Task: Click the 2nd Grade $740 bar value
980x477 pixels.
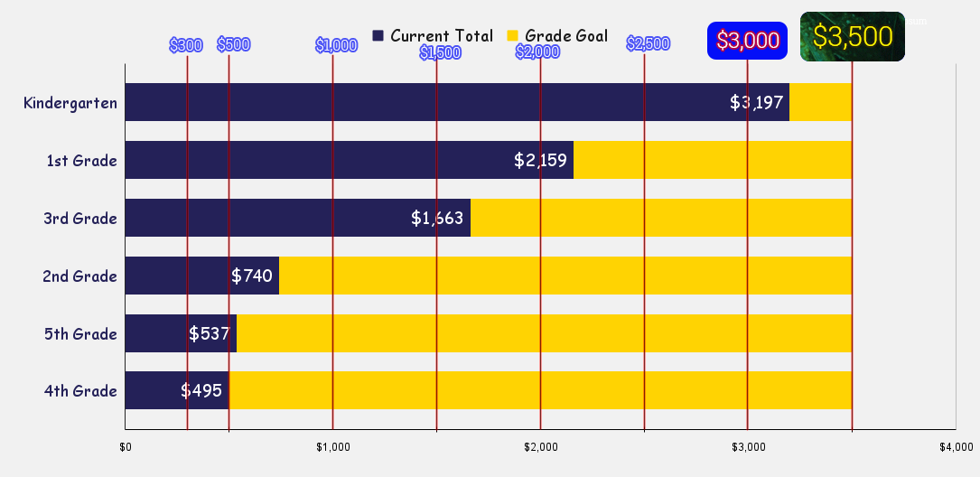Action: tap(252, 276)
